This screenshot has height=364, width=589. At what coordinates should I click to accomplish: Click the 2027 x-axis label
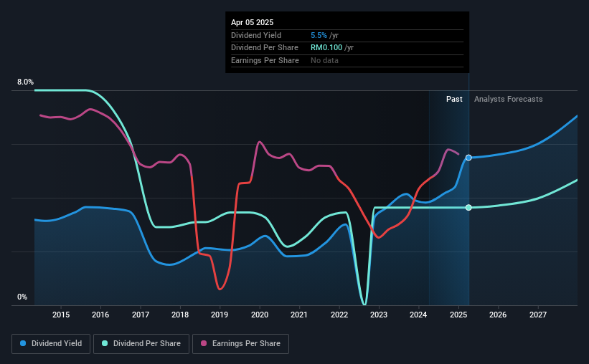(538, 315)
